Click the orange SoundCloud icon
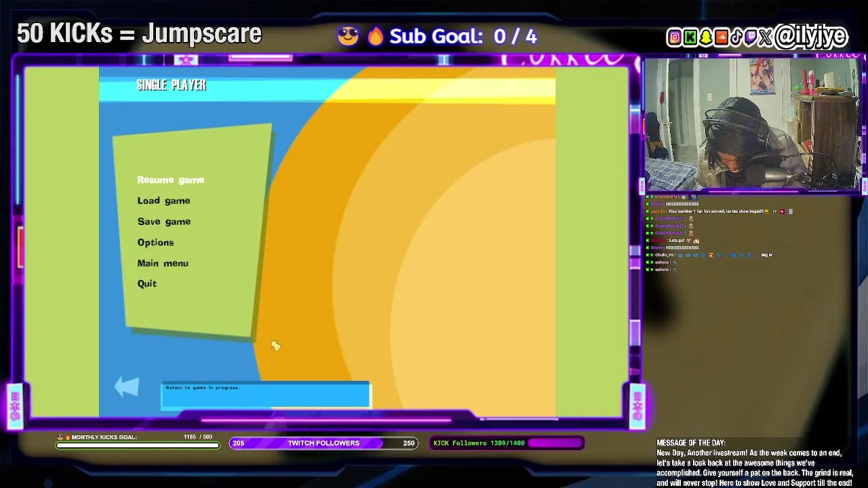This screenshot has width=868, height=488. coord(721,37)
